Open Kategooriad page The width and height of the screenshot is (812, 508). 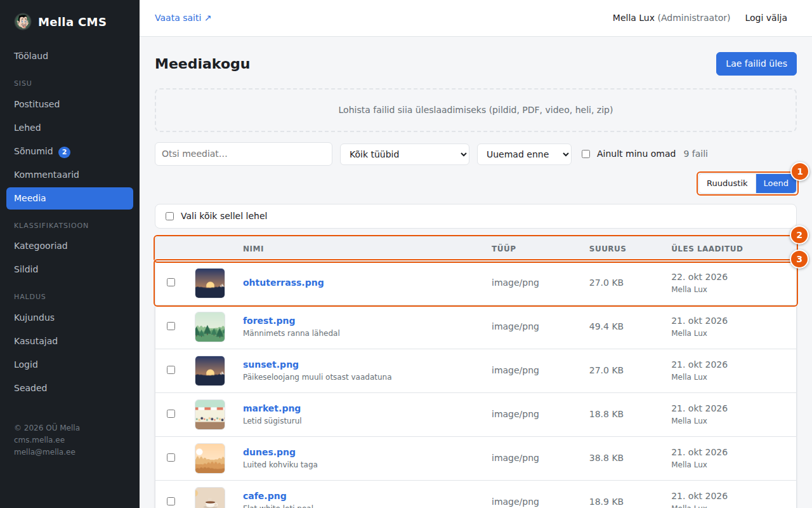[x=70, y=246]
